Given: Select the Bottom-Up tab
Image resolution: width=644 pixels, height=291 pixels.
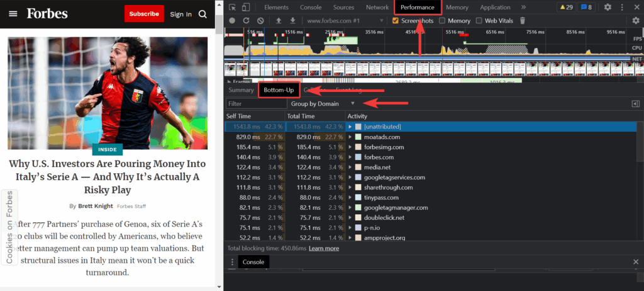Looking at the screenshot, I should pyautogui.click(x=279, y=90).
